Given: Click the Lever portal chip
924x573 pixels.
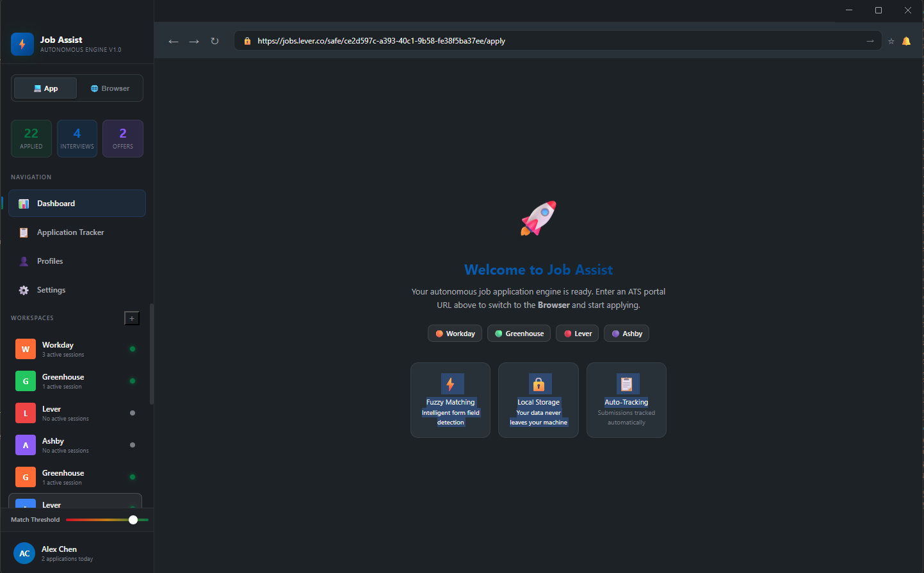Looking at the screenshot, I should pos(578,334).
